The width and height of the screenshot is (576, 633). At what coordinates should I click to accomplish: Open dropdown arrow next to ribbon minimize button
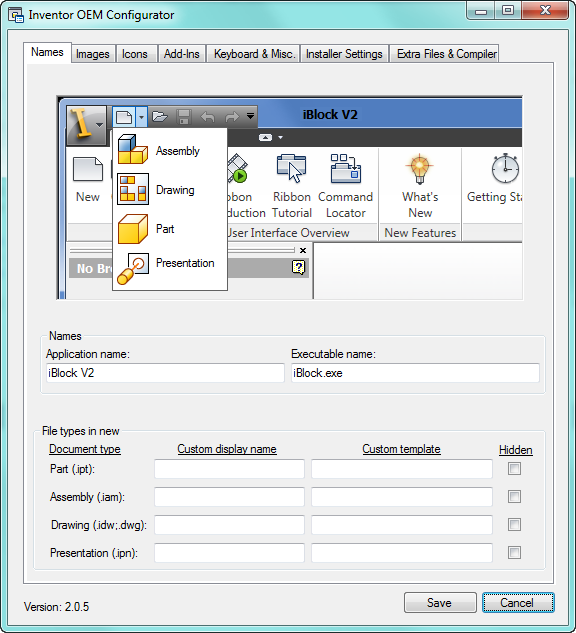click(281, 138)
